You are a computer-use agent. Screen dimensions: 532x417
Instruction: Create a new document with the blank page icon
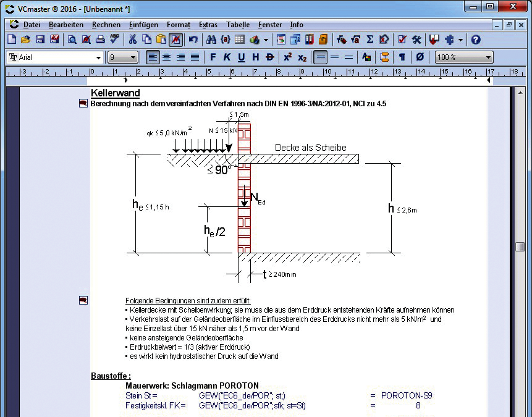[x=12, y=40]
